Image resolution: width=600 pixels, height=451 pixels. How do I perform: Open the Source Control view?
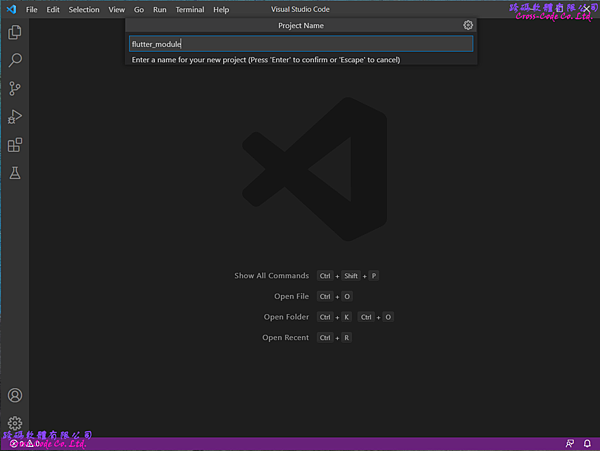coord(15,88)
